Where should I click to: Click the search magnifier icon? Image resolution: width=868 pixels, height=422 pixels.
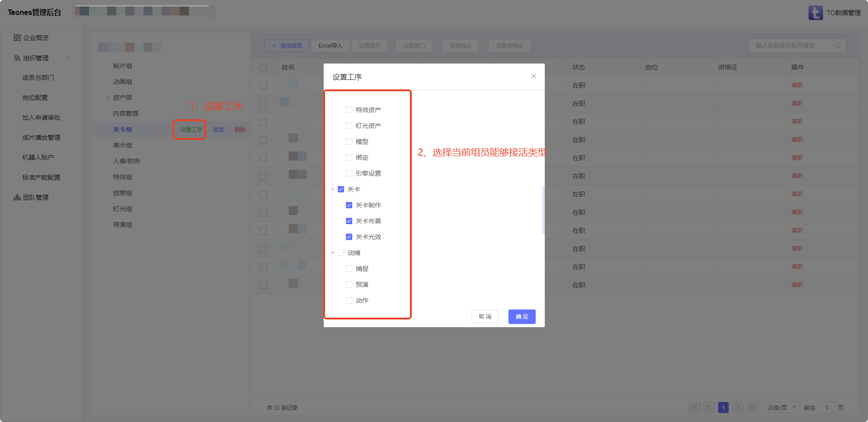pyautogui.click(x=838, y=45)
